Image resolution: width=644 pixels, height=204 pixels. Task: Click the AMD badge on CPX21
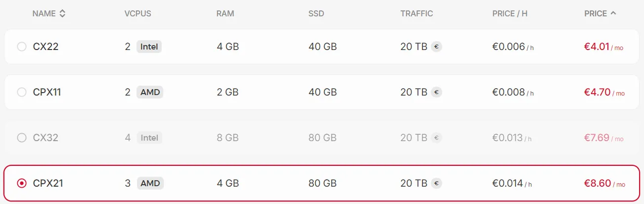(x=150, y=183)
